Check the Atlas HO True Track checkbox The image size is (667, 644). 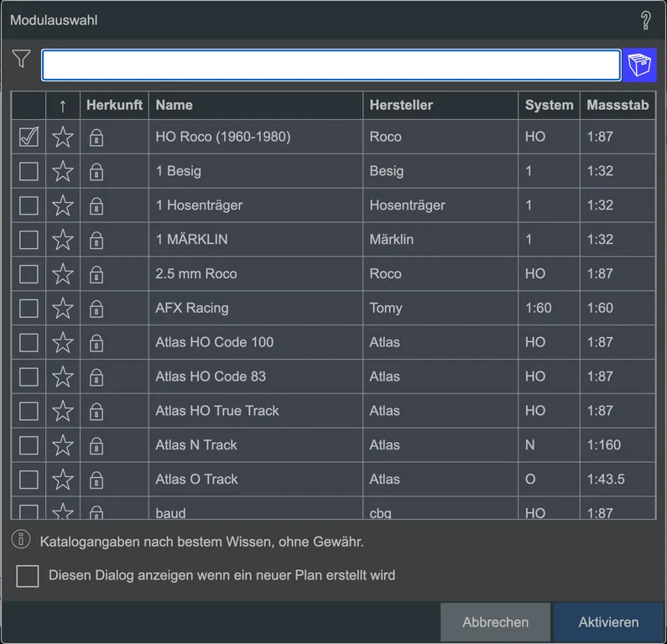[29, 411]
